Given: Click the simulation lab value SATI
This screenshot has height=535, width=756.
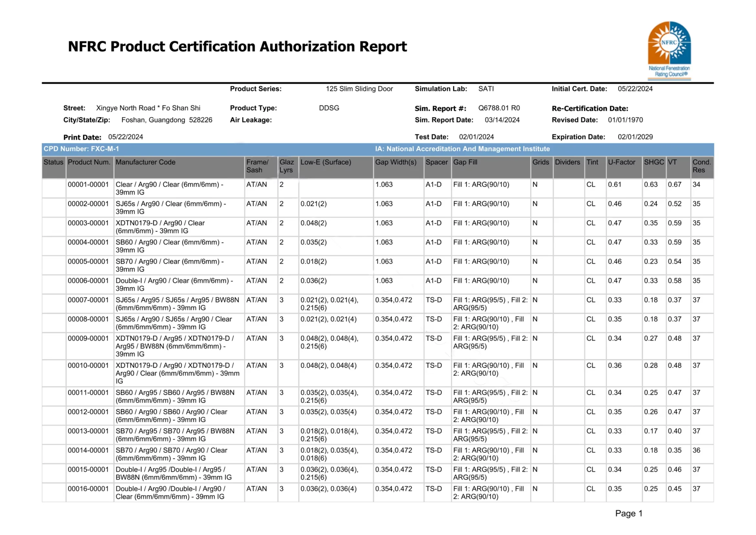Looking at the screenshot, I should 486,89.
